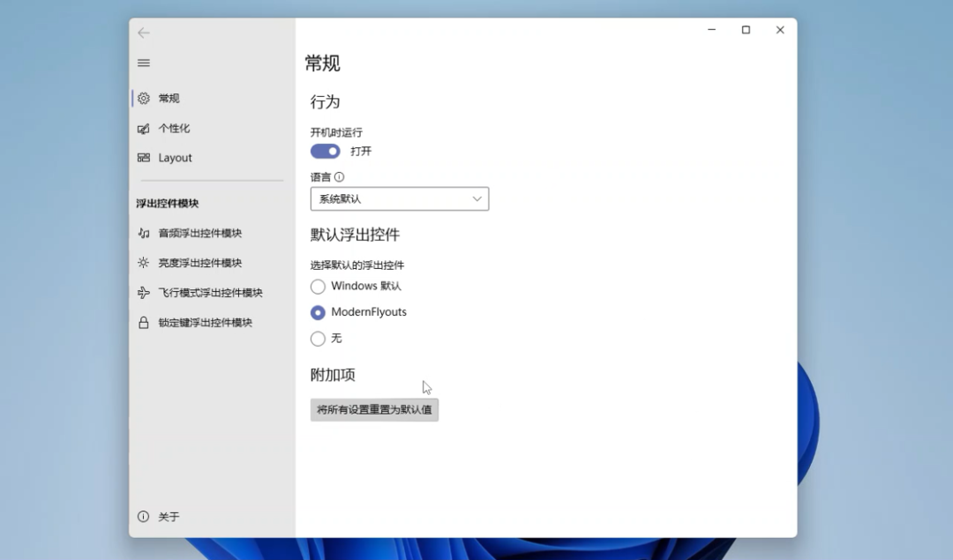
Task: Open the 关于 page at bottom
Action: [169, 516]
